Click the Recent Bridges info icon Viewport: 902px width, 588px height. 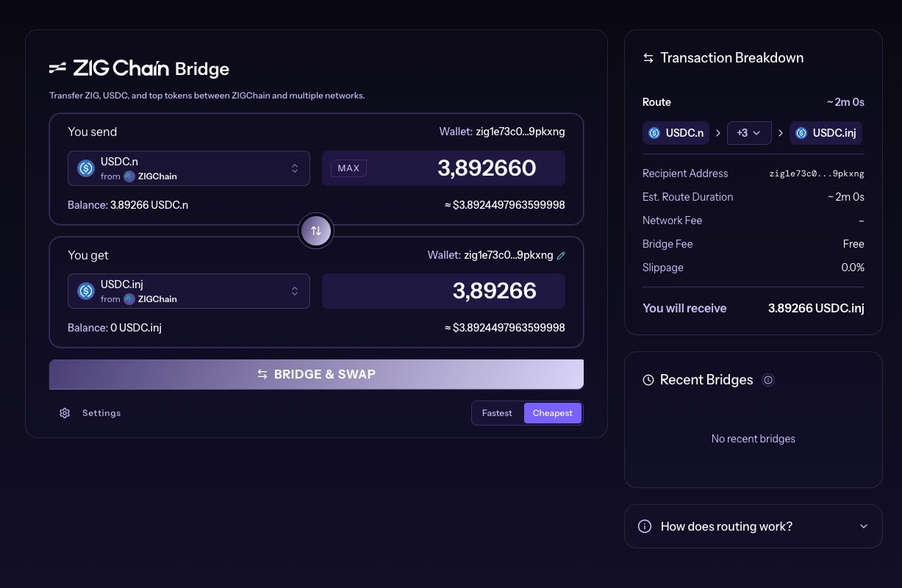point(768,380)
